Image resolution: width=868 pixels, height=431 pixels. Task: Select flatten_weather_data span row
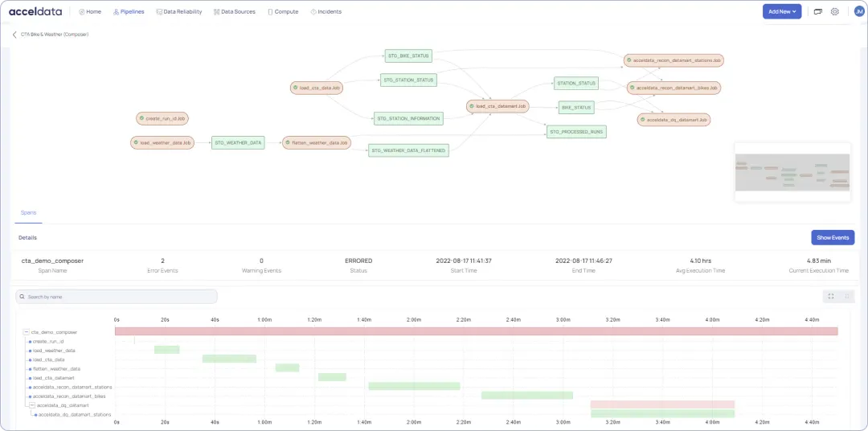tap(56, 369)
